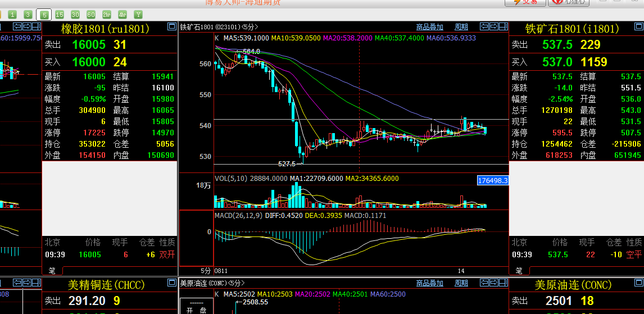Image resolution: width=644 pixels, height=314 pixels.
Task: Open 周期 menu in 铁矿石1801 chart
Action: [x=461, y=27]
